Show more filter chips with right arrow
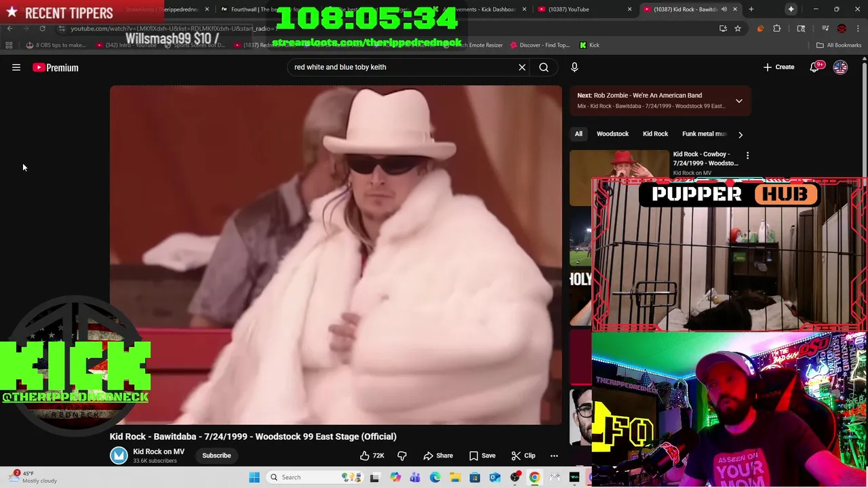 click(741, 134)
